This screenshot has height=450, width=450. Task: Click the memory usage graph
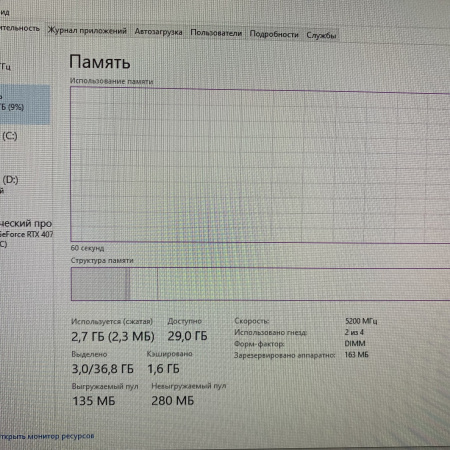[x=260, y=165]
